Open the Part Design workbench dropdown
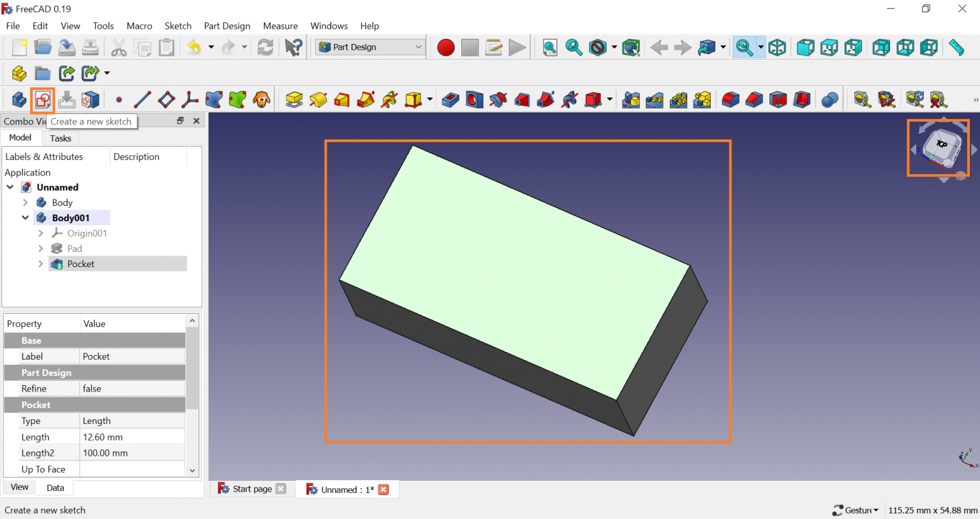 (x=371, y=47)
